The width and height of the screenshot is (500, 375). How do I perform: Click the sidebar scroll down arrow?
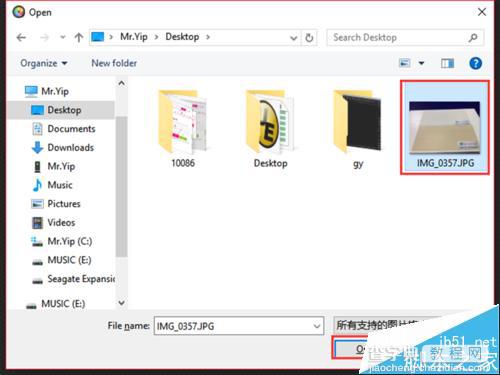(x=122, y=303)
